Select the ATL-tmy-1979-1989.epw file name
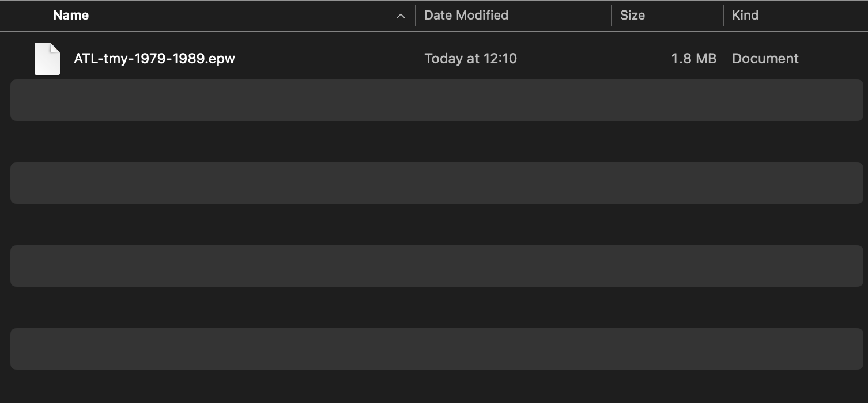Viewport: 868px width, 403px height. click(x=154, y=59)
